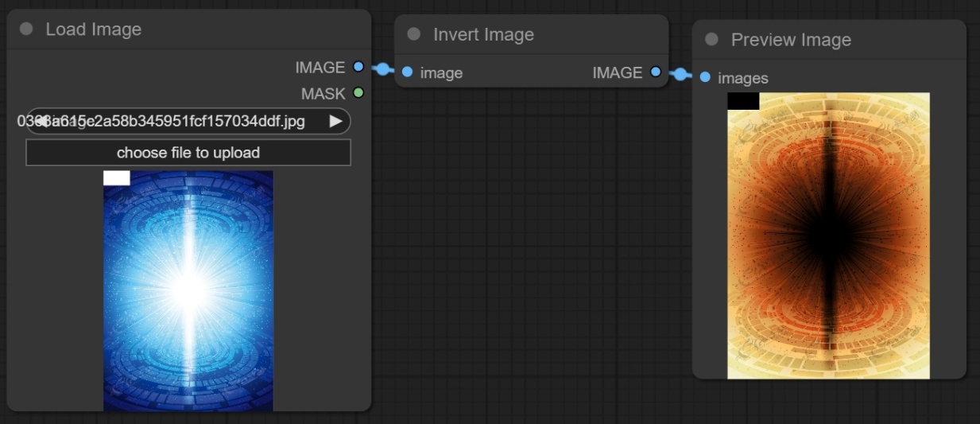This screenshot has width=980, height=424.
Task: Collapse the Load Image node using its gray dot
Action: click(x=26, y=29)
